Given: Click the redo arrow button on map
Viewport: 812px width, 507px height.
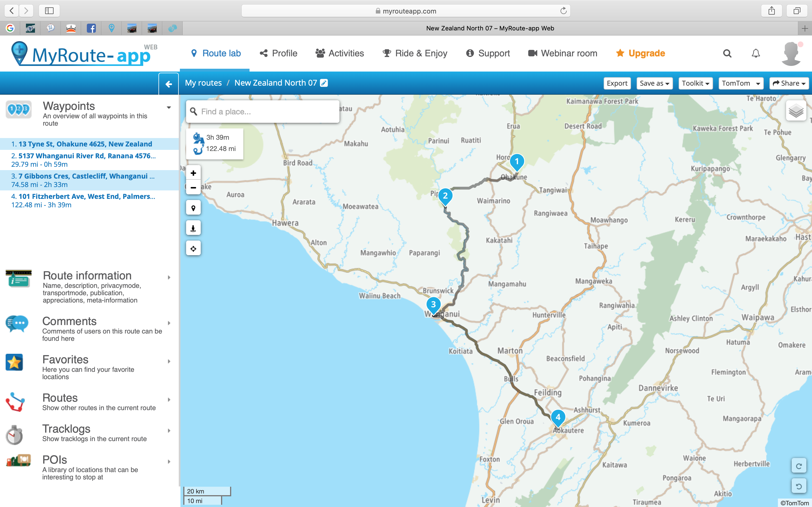Looking at the screenshot, I should [799, 466].
